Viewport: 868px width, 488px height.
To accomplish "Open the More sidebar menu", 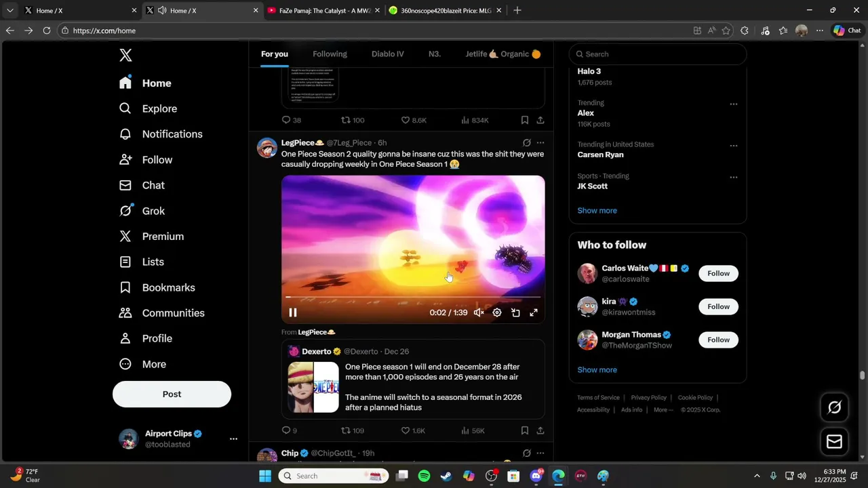I will [x=143, y=364].
